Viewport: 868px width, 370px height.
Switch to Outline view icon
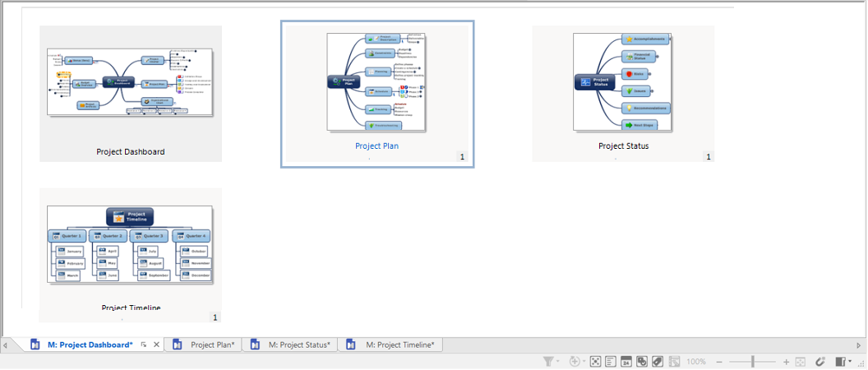tap(610, 362)
